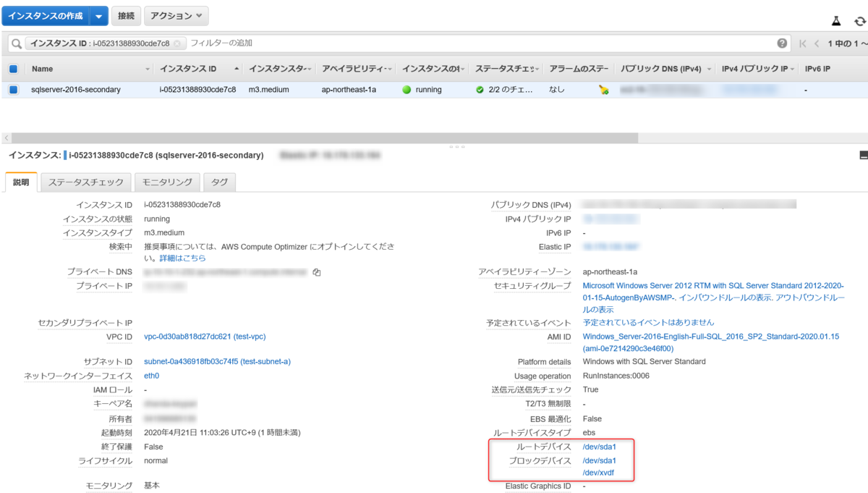Image resolution: width=868 pixels, height=493 pixels.
Task: Click the IPv6 IP column header
Action: 817,69
